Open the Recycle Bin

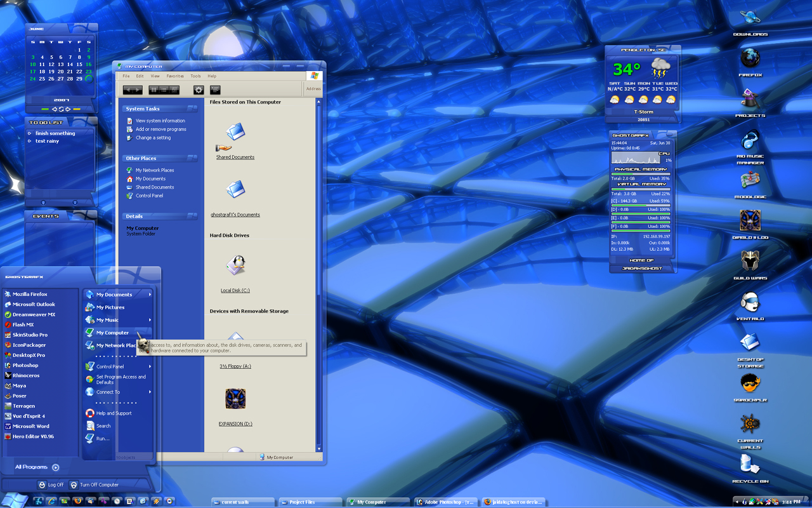pyautogui.click(x=750, y=465)
